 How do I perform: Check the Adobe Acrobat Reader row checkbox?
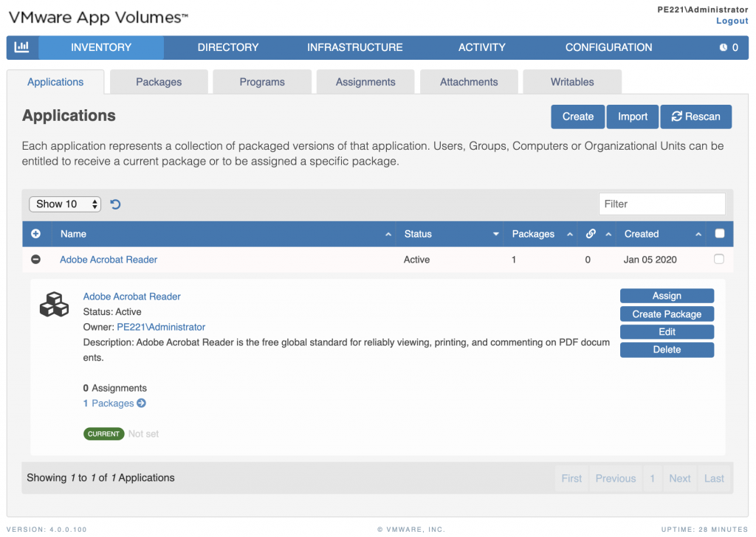[x=719, y=259]
